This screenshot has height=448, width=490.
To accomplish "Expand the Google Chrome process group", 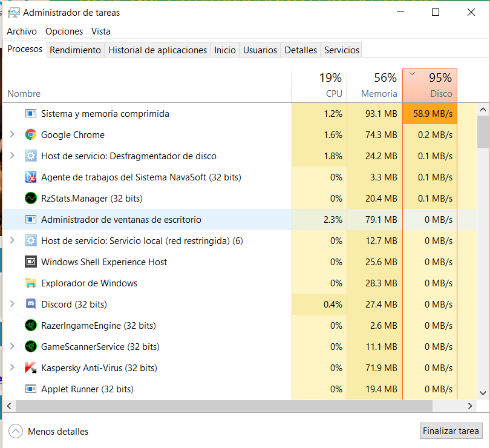I will (12, 134).
